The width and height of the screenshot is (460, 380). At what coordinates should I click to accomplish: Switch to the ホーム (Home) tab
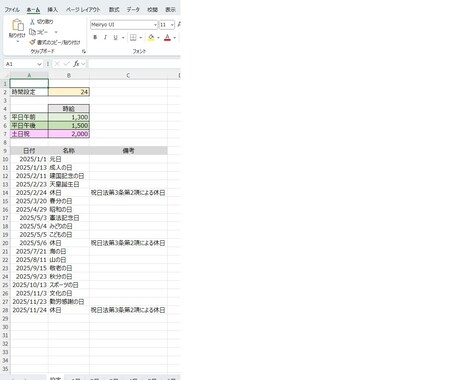(33, 10)
